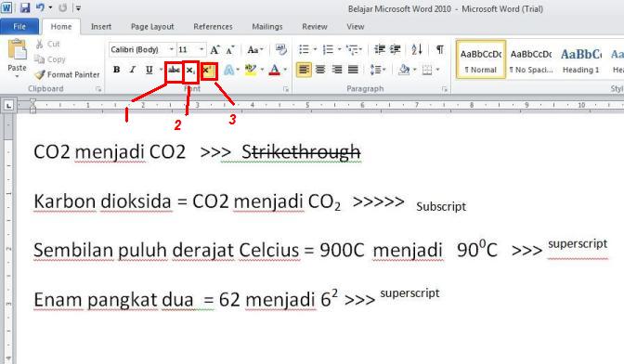Screen dimensions: 624x364
Task: Apply the No Spacing style
Action: point(531,59)
